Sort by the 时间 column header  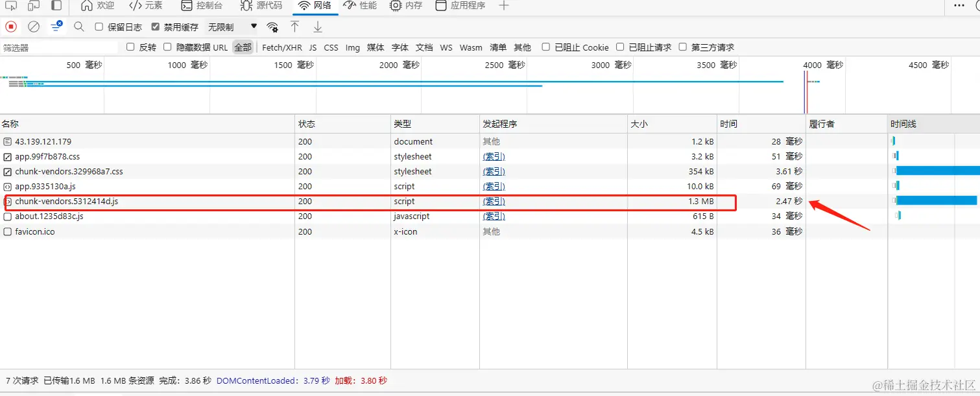761,124
